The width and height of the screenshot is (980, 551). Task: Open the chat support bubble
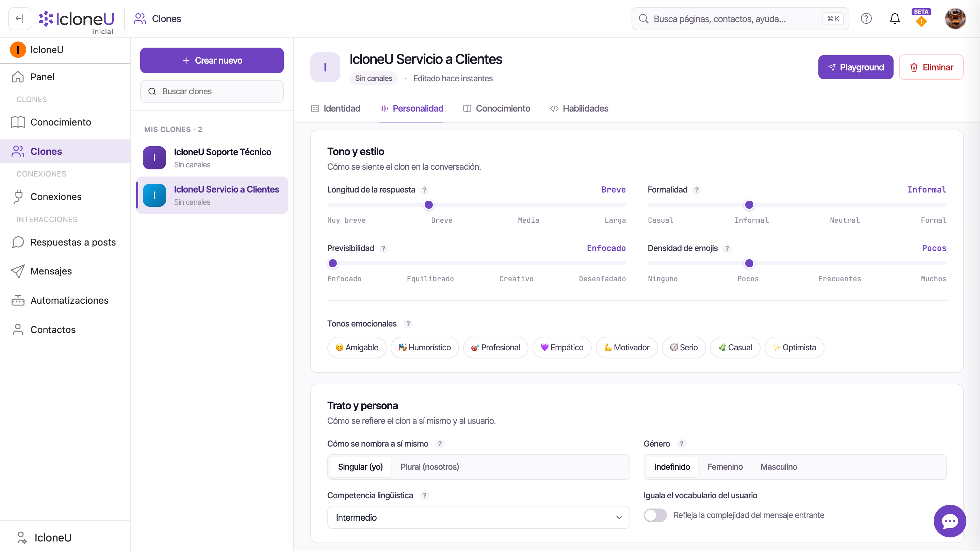[950, 521]
